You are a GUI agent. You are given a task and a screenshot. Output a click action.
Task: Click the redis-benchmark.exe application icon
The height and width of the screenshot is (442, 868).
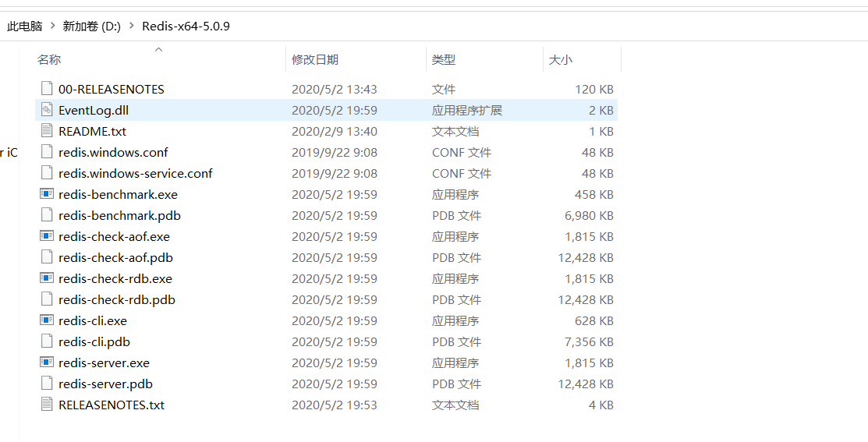coord(47,193)
